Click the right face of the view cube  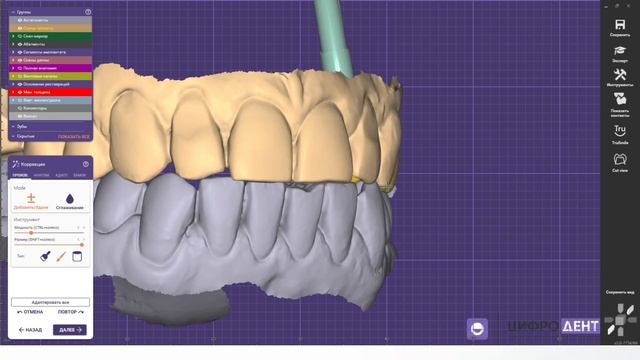click(631, 321)
